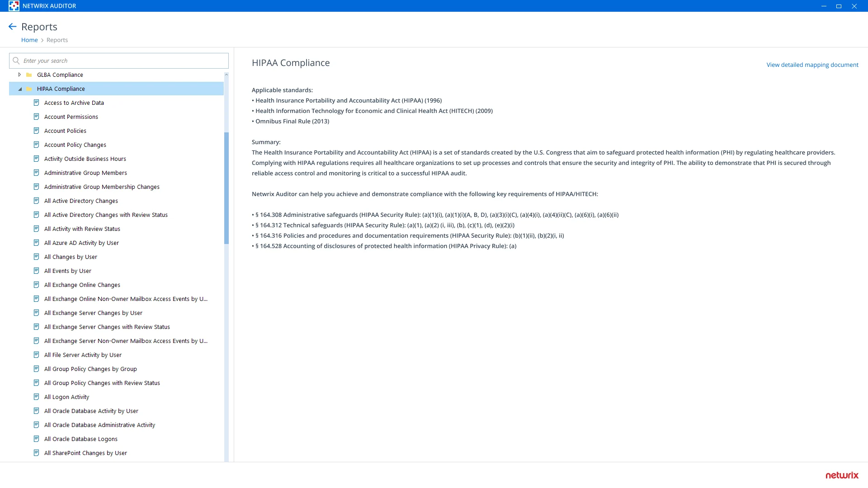Click the report icon for Access to Archive Data
This screenshot has width=868, height=488.
pos(37,103)
